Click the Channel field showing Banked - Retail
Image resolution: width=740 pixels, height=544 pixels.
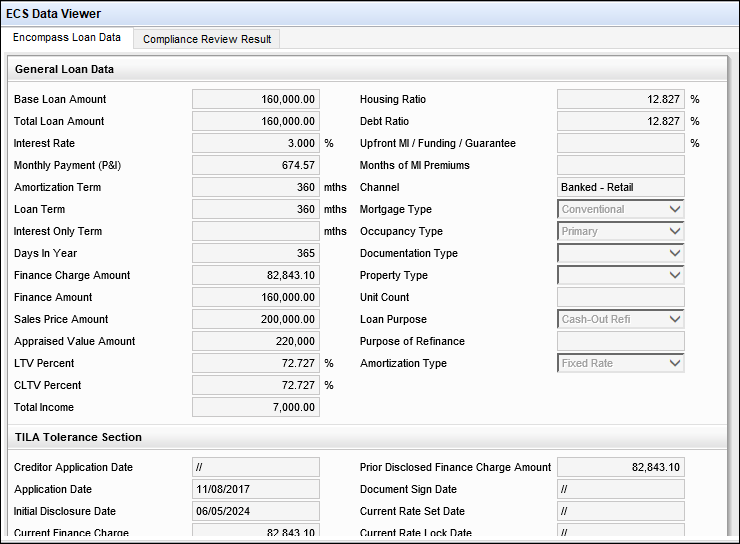click(x=621, y=187)
